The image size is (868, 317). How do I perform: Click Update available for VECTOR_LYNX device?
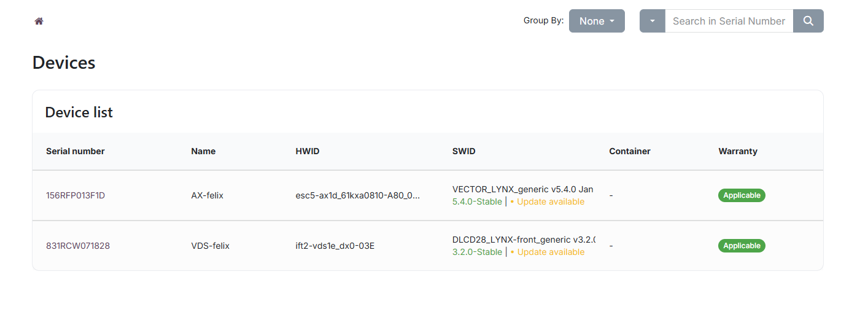pyautogui.click(x=550, y=202)
